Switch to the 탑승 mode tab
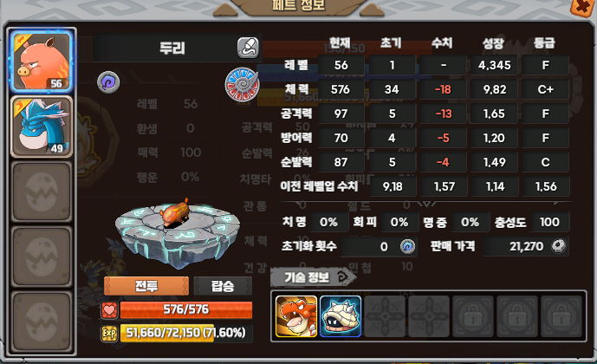Image resolution: width=597 pixels, height=364 pixels. pyautogui.click(x=223, y=286)
